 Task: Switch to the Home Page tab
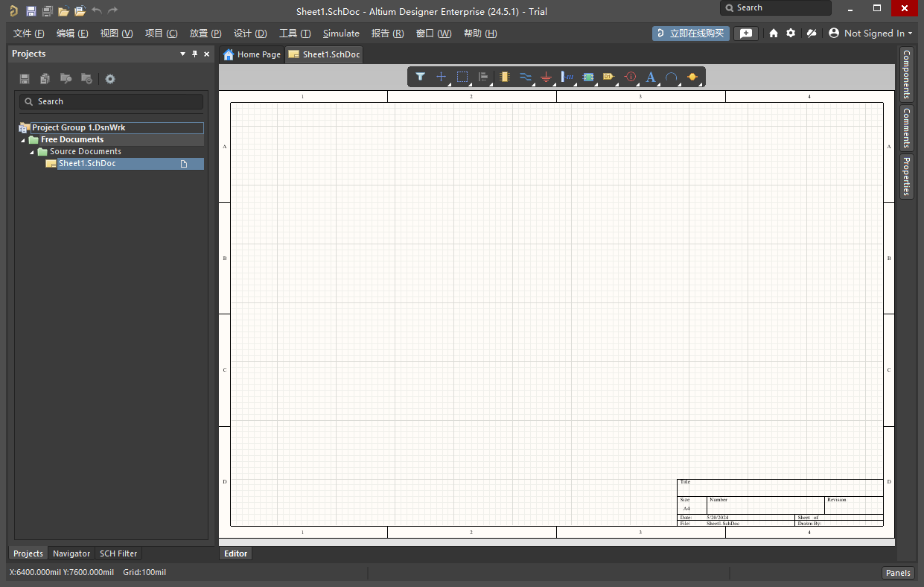tap(252, 54)
